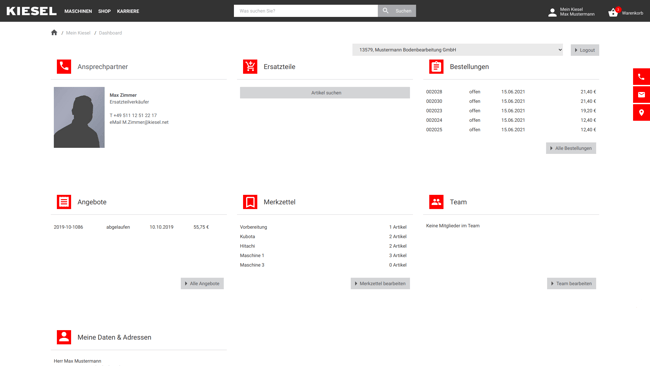650x366 pixels.
Task: Open the Warenkorb basket icon
Action: point(613,12)
